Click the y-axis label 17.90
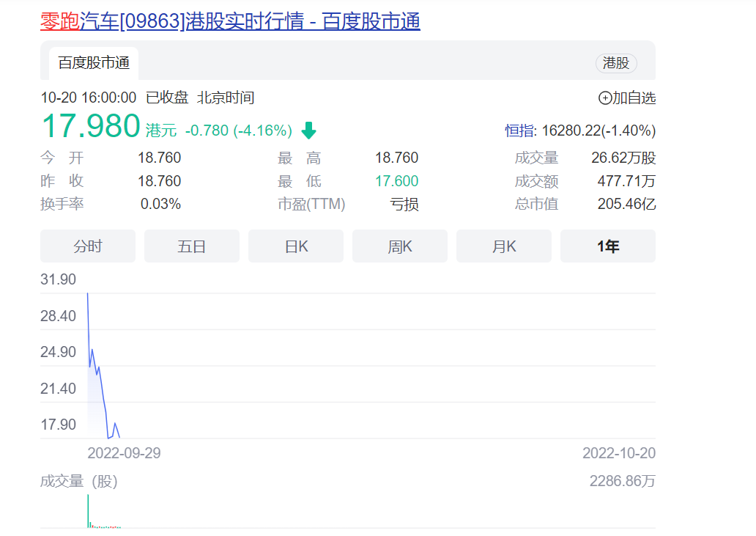 pos(59,425)
